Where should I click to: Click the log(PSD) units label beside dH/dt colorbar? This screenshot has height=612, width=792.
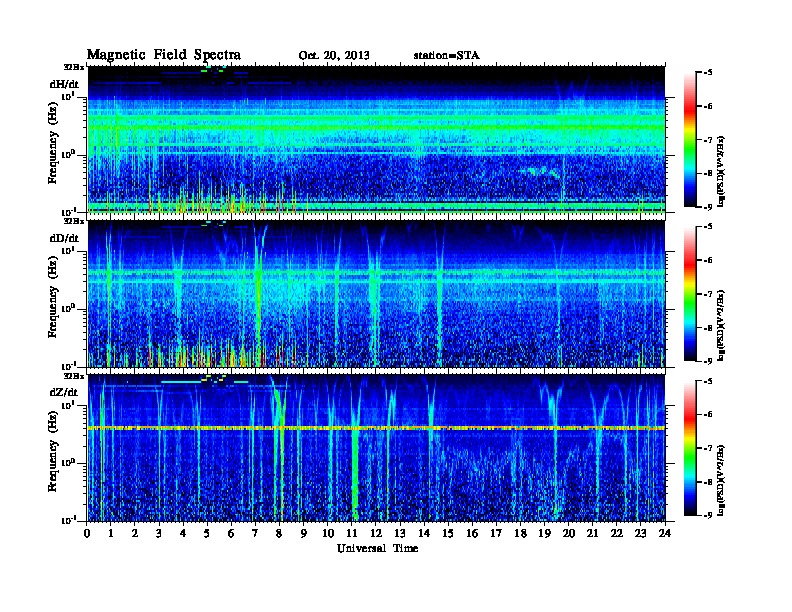pos(721,171)
